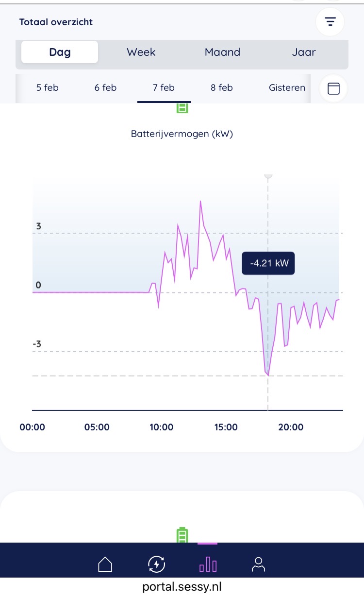Open the filter options icon
This screenshot has height=597, width=364.
pos(330,22)
